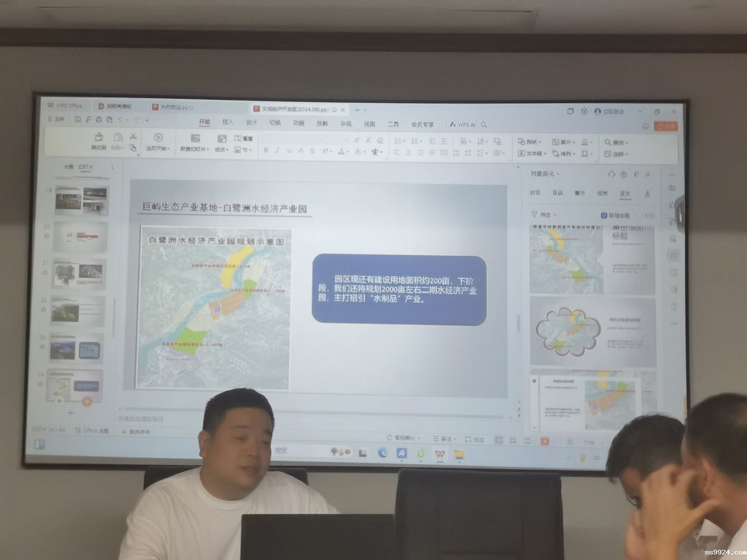
Task: Pin the 对象美化 side panel
Action: [x=636, y=175]
